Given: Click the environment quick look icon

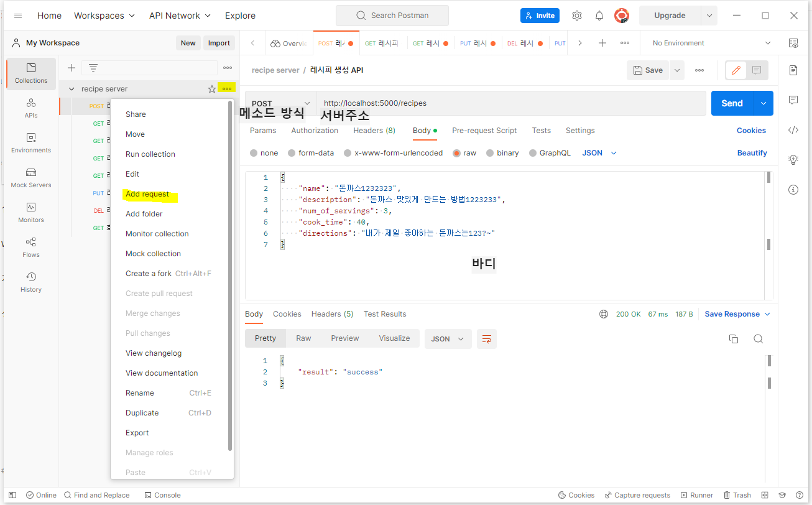Looking at the screenshot, I should [x=793, y=43].
